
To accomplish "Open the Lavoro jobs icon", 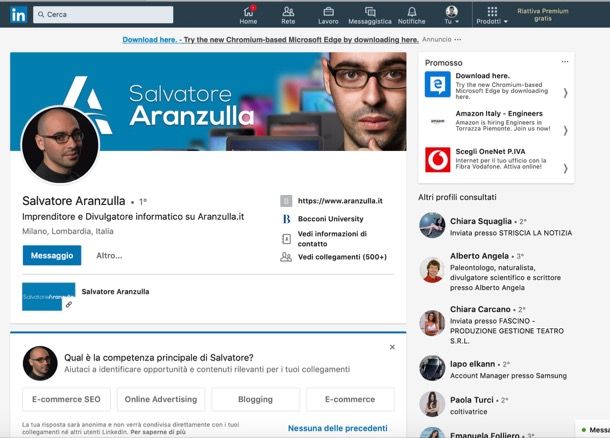I will point(328,15).
